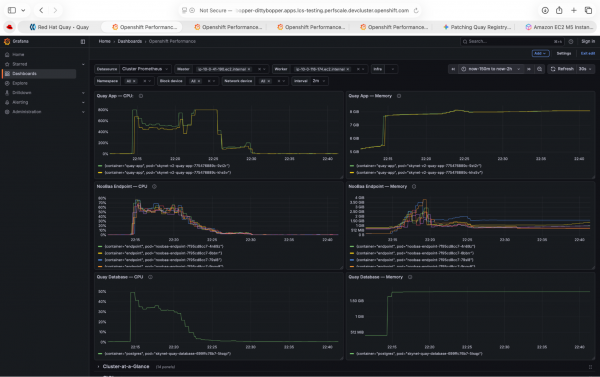Show info for Quay App Memory panel

click(x=399, y=96)
